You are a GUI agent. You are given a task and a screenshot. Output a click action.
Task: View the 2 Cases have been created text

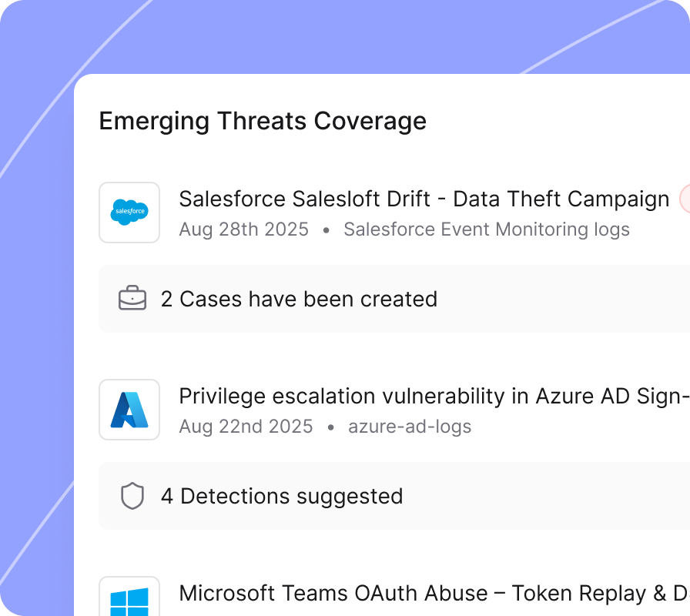(x=299, y=299)
